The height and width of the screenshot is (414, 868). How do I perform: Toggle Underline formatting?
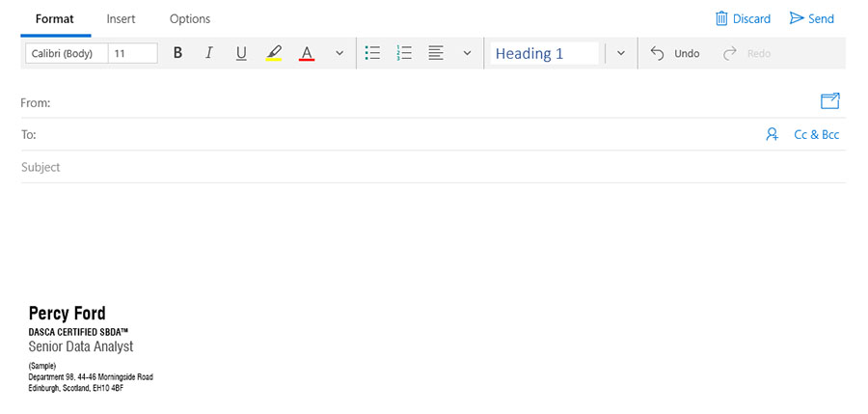241,53
